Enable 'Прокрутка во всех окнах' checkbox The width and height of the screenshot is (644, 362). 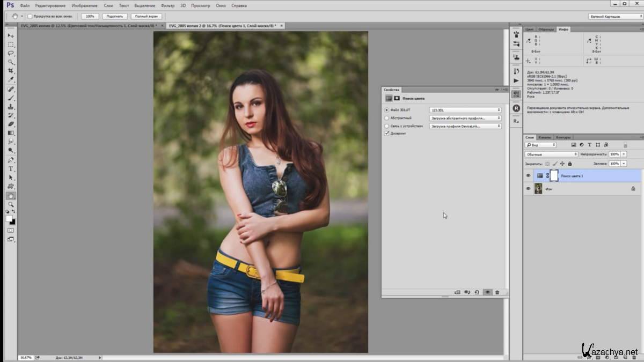pyautogui.click(x=30, y=16)
